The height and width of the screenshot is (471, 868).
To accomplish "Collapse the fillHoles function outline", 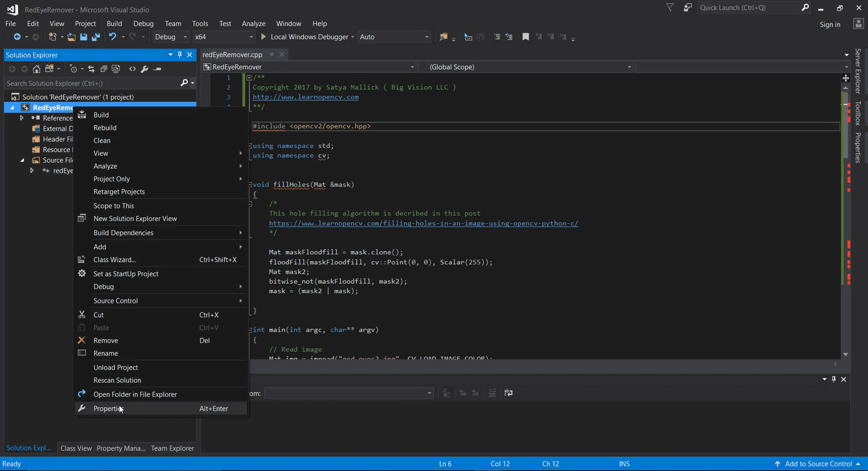I will (250, 185).
